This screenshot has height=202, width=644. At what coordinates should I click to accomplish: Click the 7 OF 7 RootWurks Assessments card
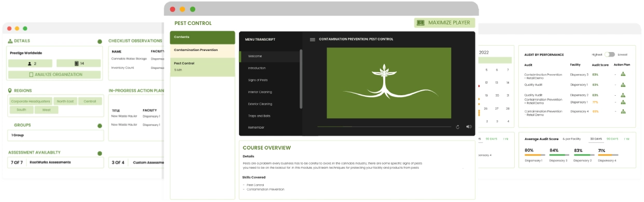point(55,162)
